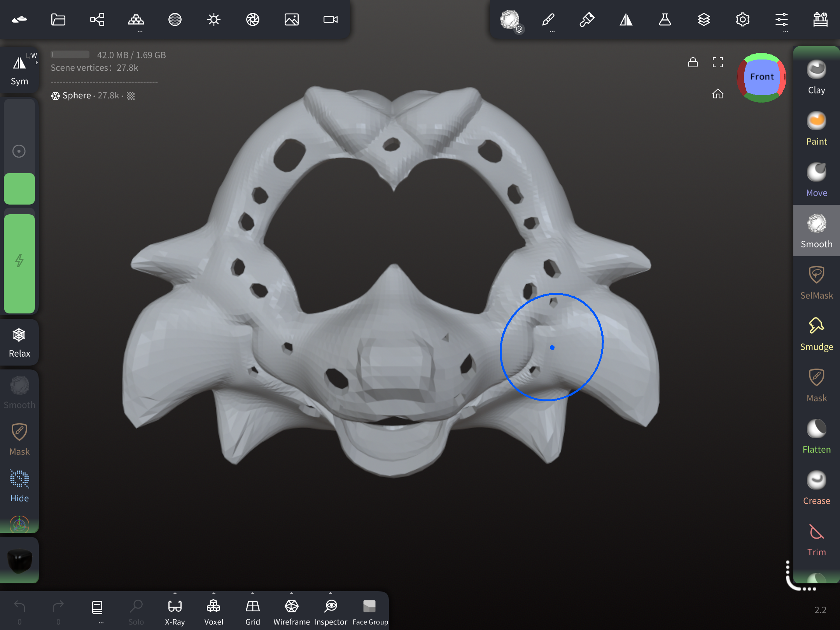Toggle X-Ray mode
The height and width of the screenshot is (630, 840).
pos(175,611)
